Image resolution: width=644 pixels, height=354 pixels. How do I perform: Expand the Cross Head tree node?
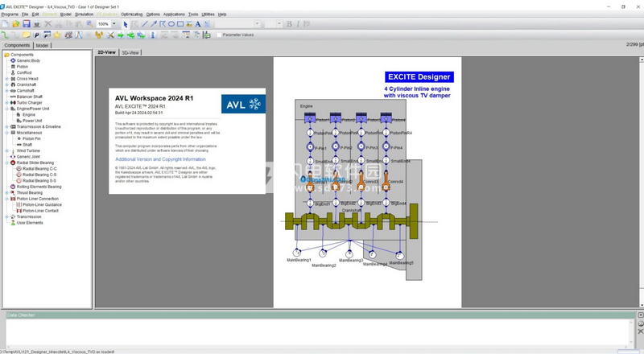(7, 78)
